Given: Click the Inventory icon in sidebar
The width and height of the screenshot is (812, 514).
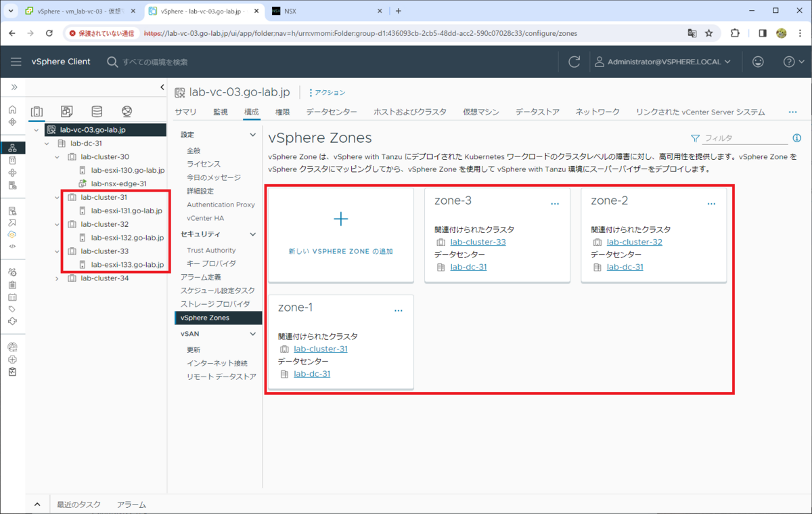Looking at the screenshot, I should [12, 148].
